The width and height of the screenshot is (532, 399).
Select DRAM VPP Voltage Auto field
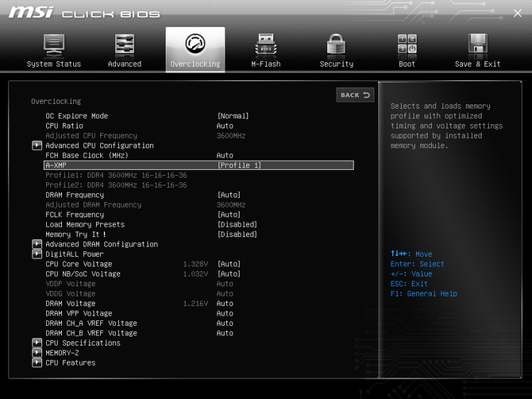pyautogui.click(x=225, y=313)
